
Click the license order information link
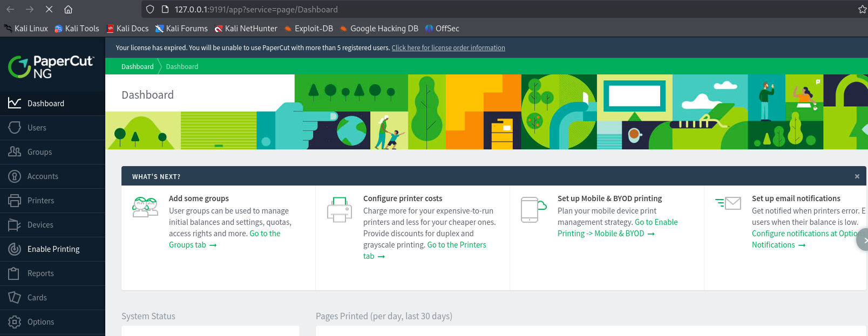pos(448,48)
